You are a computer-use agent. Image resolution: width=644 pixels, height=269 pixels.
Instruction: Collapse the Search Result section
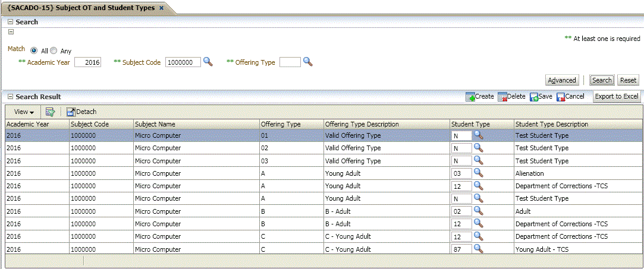point(10,97)
